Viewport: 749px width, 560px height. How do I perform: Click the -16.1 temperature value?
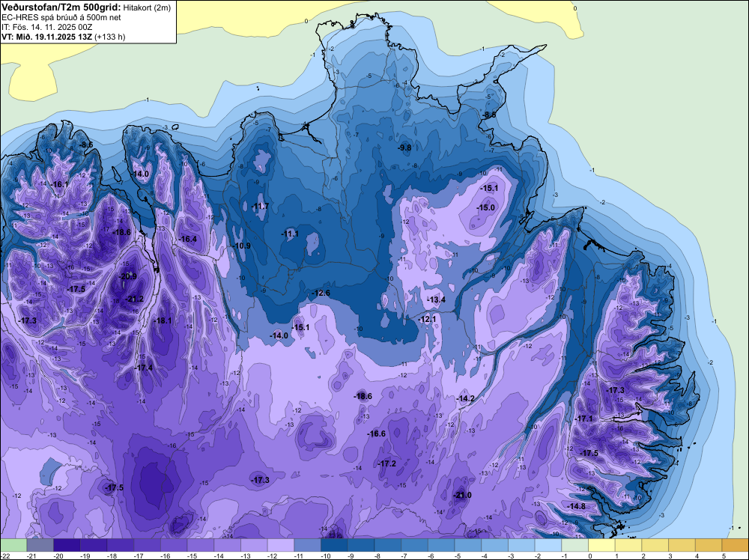coord(60,184)
